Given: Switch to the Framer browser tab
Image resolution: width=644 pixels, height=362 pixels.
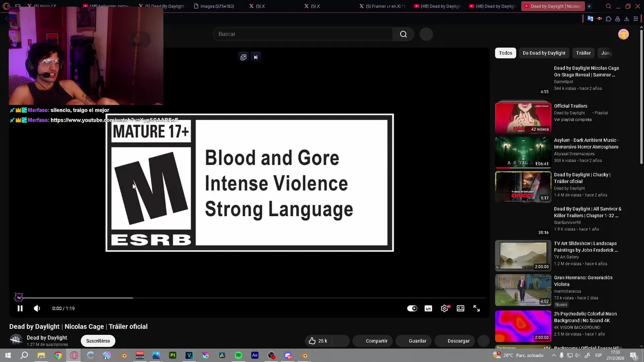Looking at the screenshot, I should pyautogui.click(x=382, y=6).
